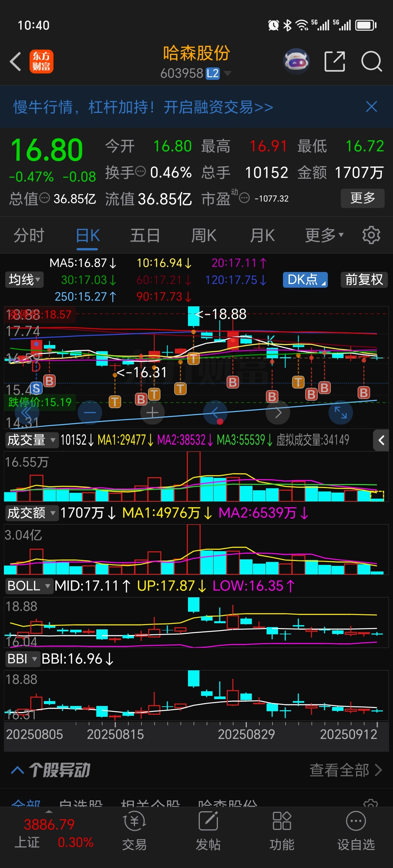The height and width of the screenshot is (868, 393).
Task: Tap the back arrow icon
Action: pyautogui.click(x=15, y=61)
